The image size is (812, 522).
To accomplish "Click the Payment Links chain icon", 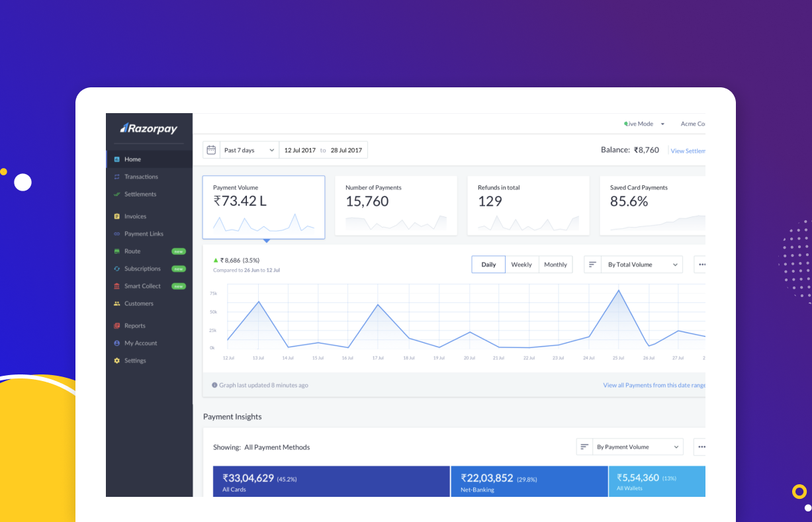I will [x=116, y=234].
